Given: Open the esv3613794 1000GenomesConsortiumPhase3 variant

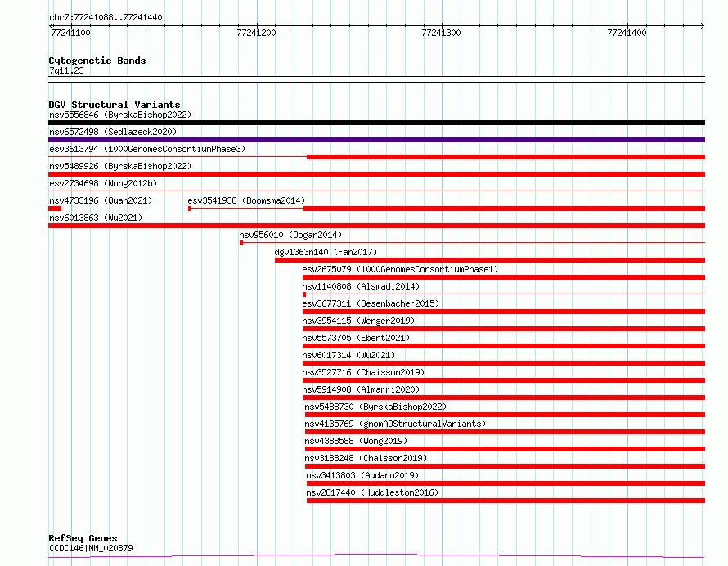Looking at the screenshot, I should coord(146,150).
